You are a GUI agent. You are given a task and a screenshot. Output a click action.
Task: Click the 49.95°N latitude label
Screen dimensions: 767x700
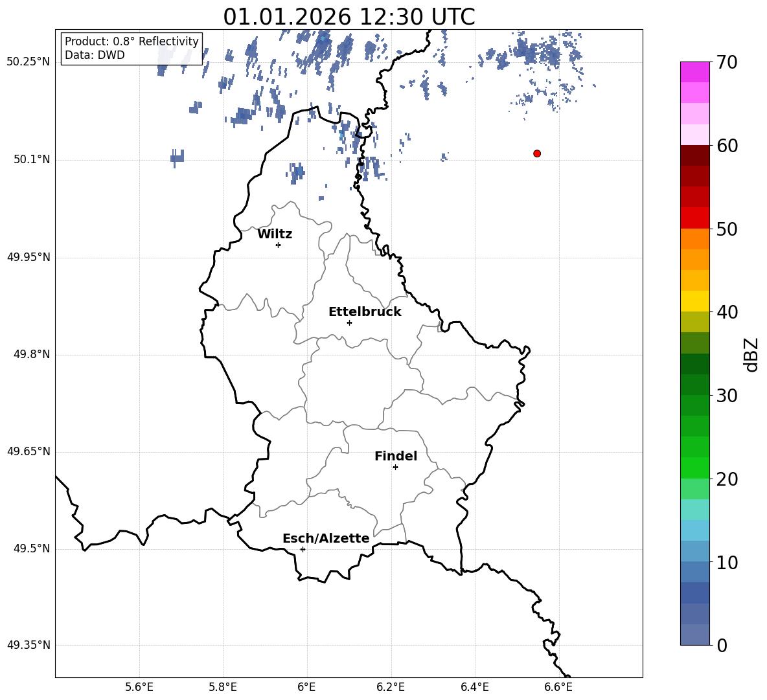pyautogui.click(x=29, y=257)
